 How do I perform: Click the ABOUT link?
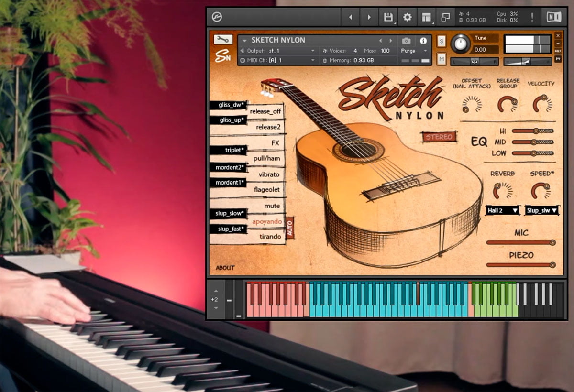pos(225,268)
